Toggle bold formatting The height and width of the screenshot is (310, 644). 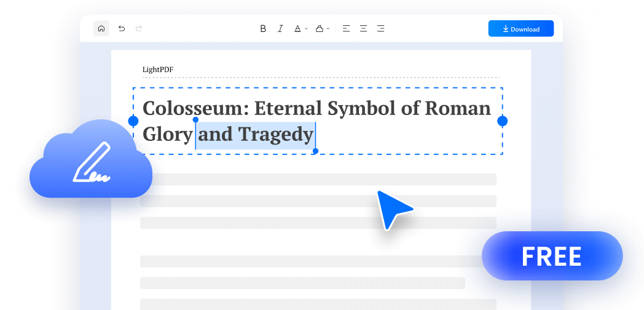tap(263, 29)
